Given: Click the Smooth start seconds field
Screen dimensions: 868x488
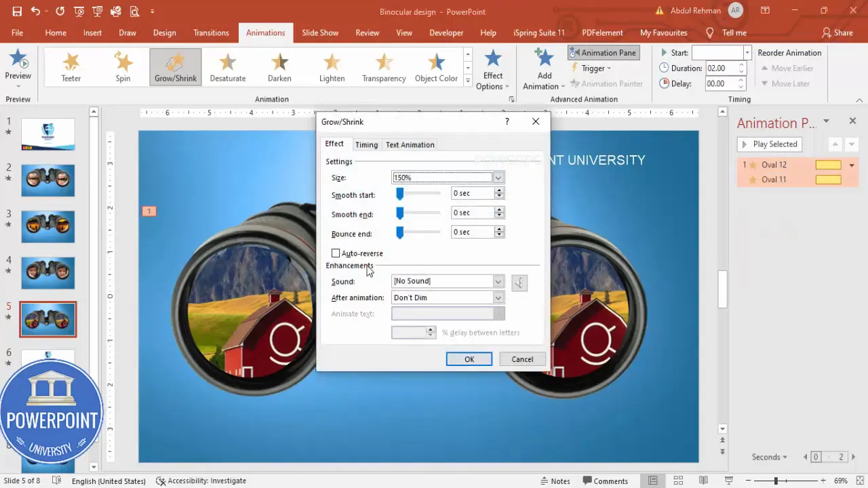Looking at the screenshot, I should click(x=473, y=193).
